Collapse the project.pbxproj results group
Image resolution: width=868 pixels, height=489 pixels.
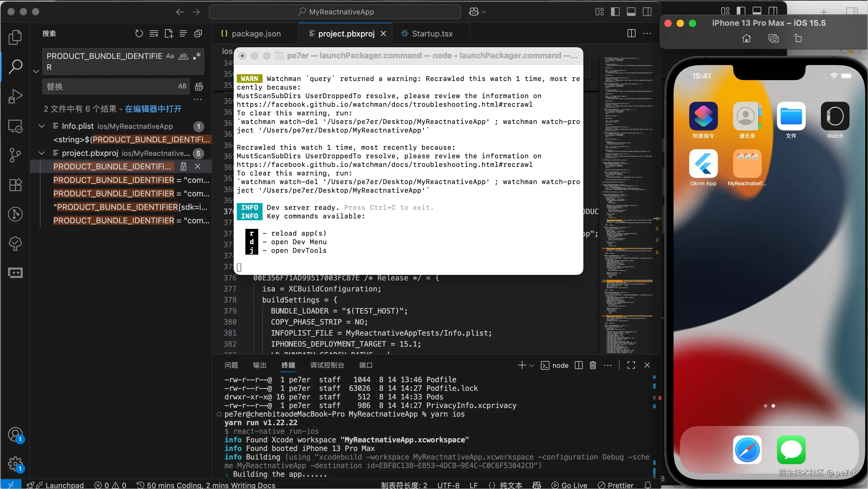point(42,153)
